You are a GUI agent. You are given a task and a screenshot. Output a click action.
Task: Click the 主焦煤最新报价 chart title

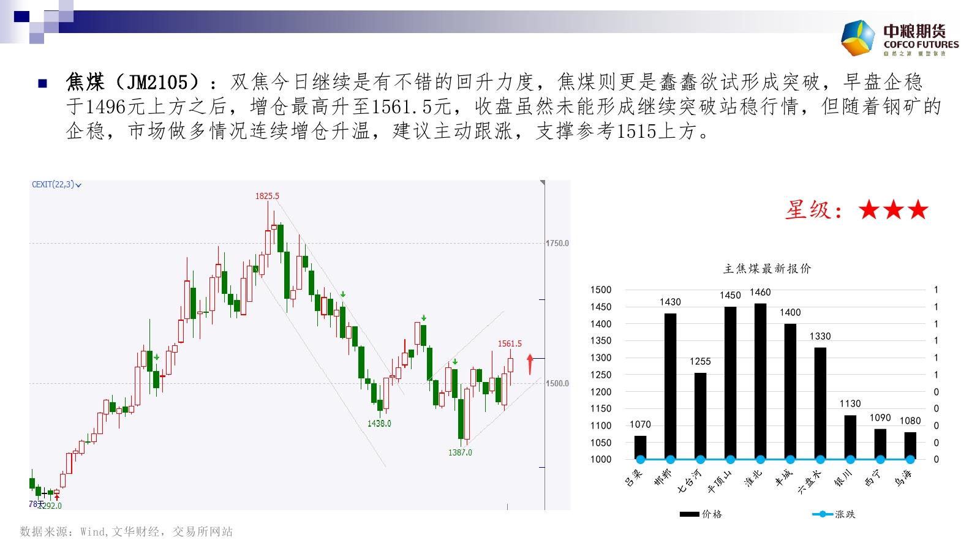[767, 269]
